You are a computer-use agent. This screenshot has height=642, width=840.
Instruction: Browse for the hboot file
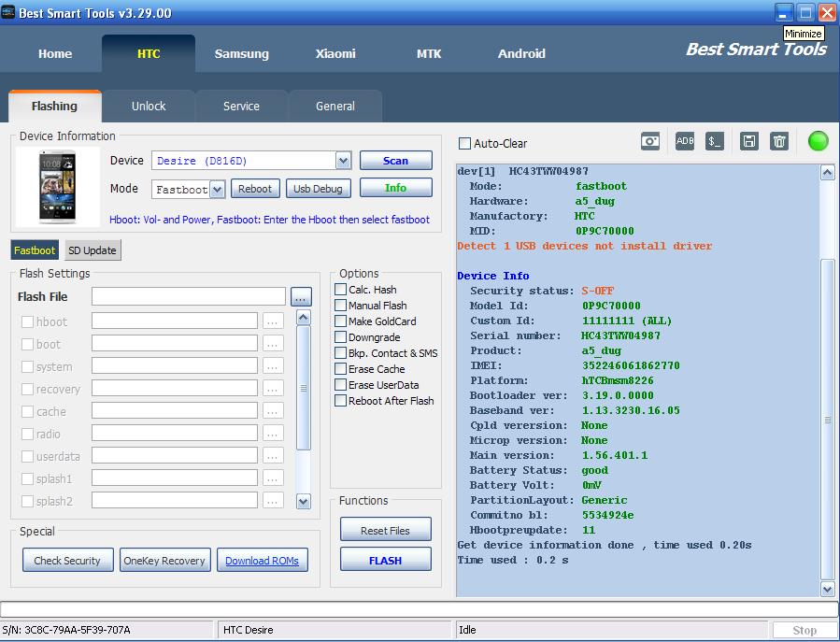click(273, 321)
